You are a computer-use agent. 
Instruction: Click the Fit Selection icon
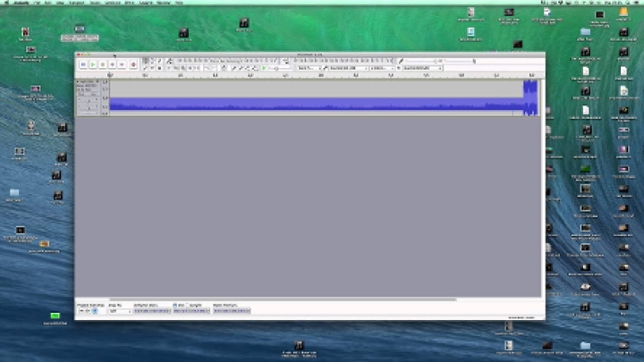pos(248,68)
